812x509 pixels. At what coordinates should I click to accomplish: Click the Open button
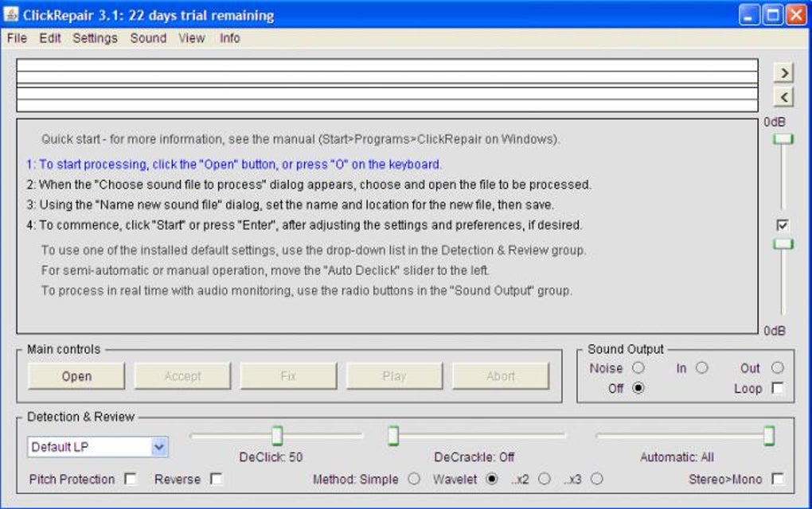pyautogui.click(x=76, y=376)
